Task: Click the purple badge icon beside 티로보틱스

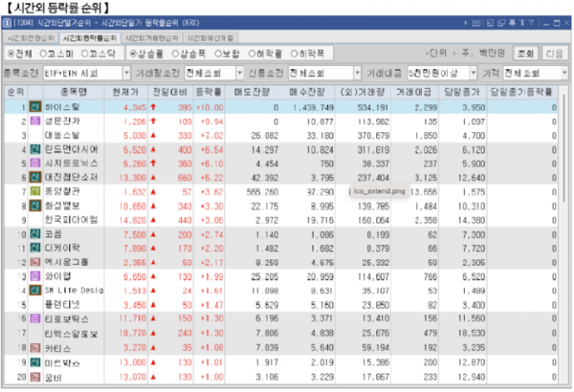Action: (35, 318)
